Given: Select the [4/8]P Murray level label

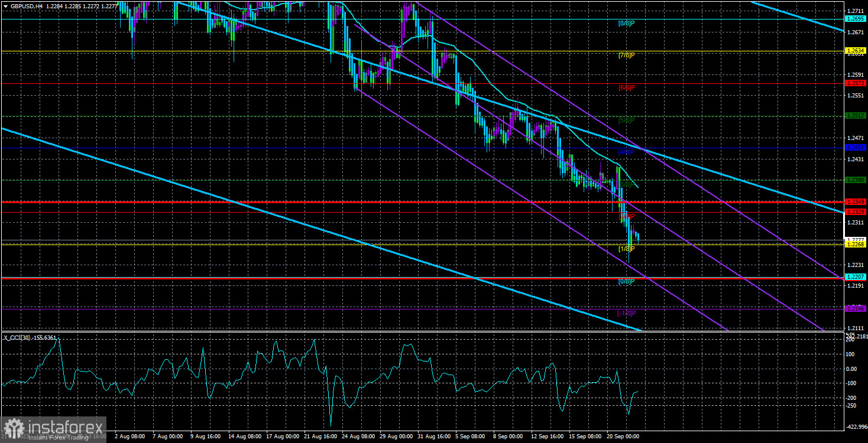Looking at the screenshot, I should tap(626, 152).
